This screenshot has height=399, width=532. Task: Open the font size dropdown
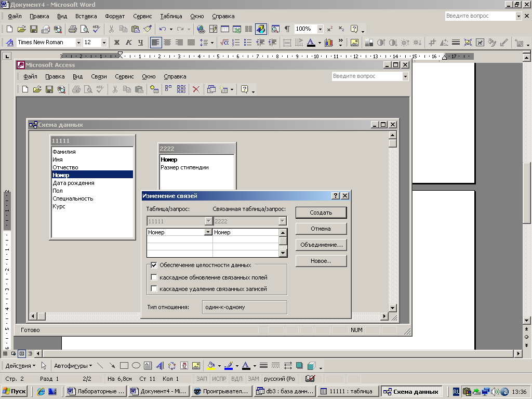click(104, 43)
